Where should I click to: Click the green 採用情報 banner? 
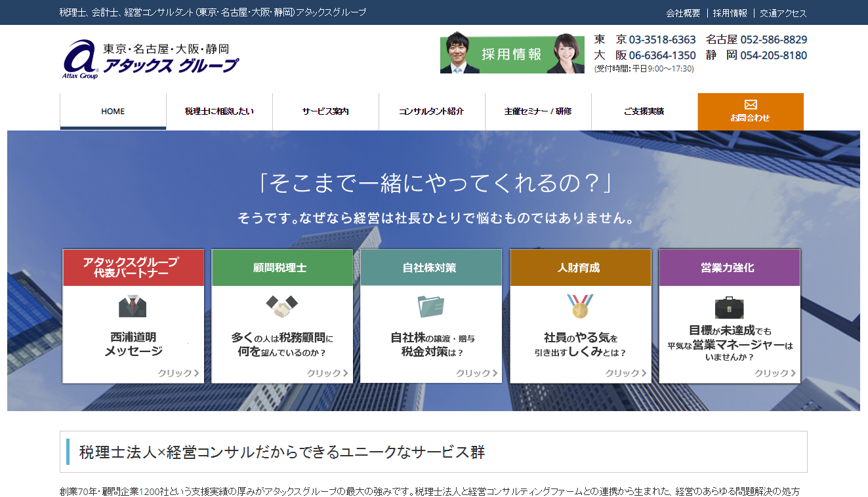(512, 54)
